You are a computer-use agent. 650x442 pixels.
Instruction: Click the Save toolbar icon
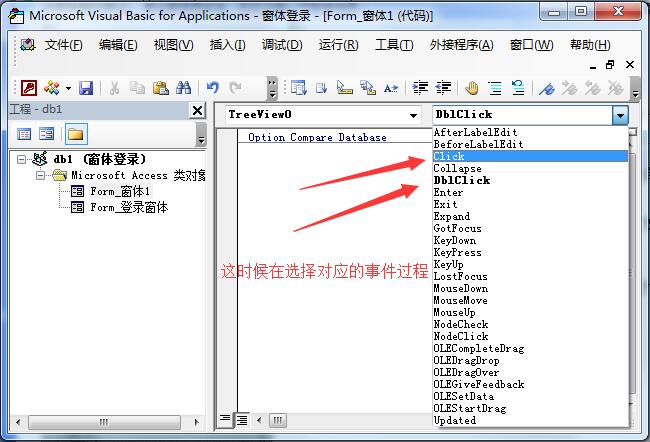pyautogui.click(x=86, y=88)
